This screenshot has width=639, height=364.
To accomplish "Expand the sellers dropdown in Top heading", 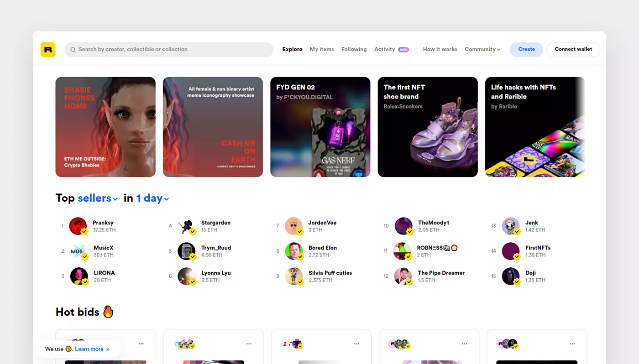I will 98,198.
